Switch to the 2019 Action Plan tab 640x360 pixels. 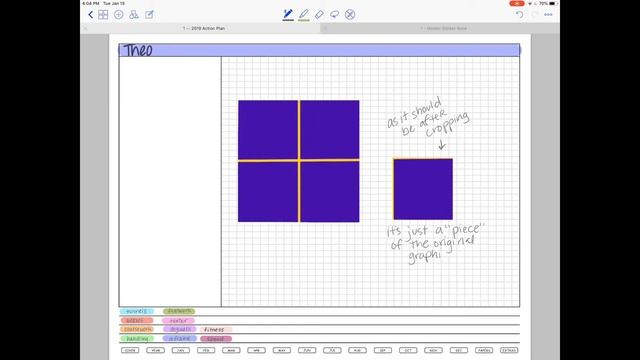(204, 29)
